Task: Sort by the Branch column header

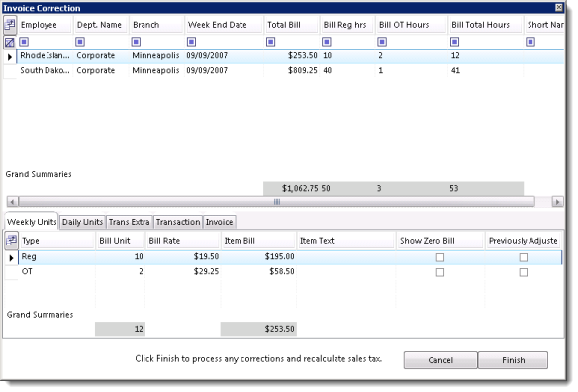Action: [156, 25]
